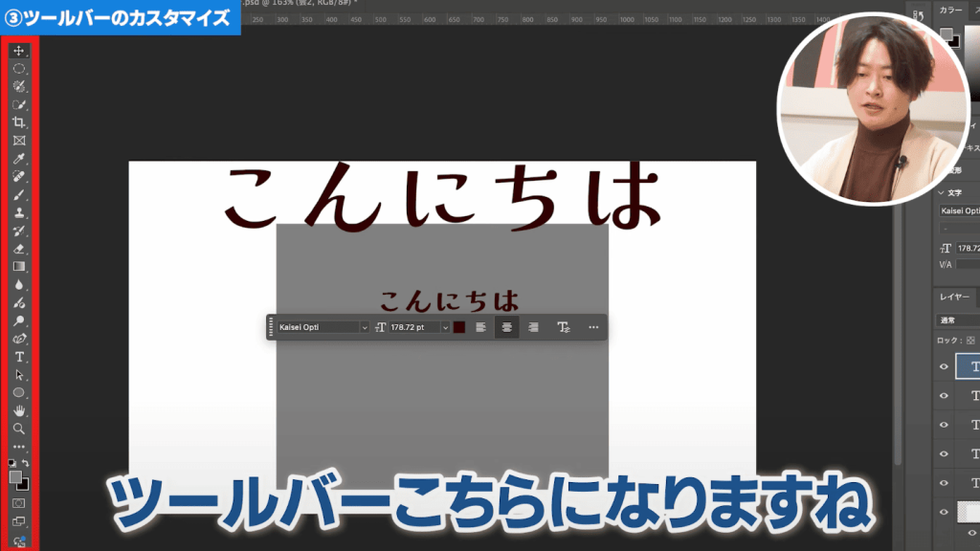Select the Horizontal Type tool

point(19,358)
